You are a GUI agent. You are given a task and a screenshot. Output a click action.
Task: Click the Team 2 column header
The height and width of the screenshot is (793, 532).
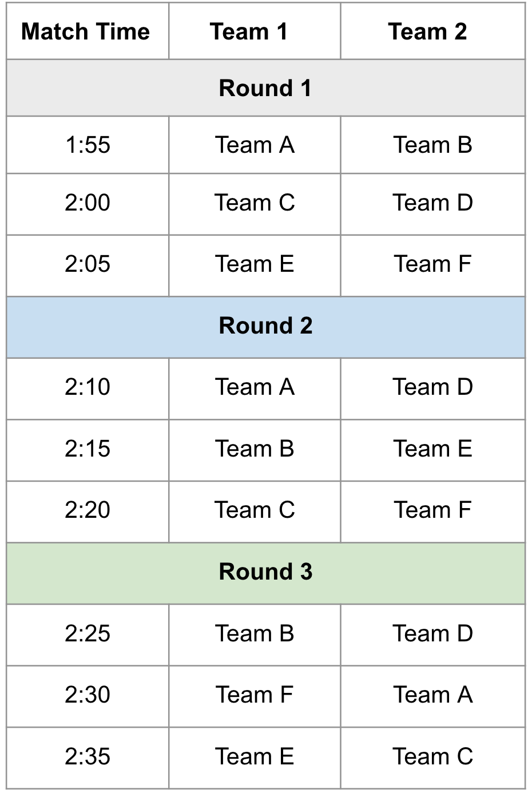[428, 31]
